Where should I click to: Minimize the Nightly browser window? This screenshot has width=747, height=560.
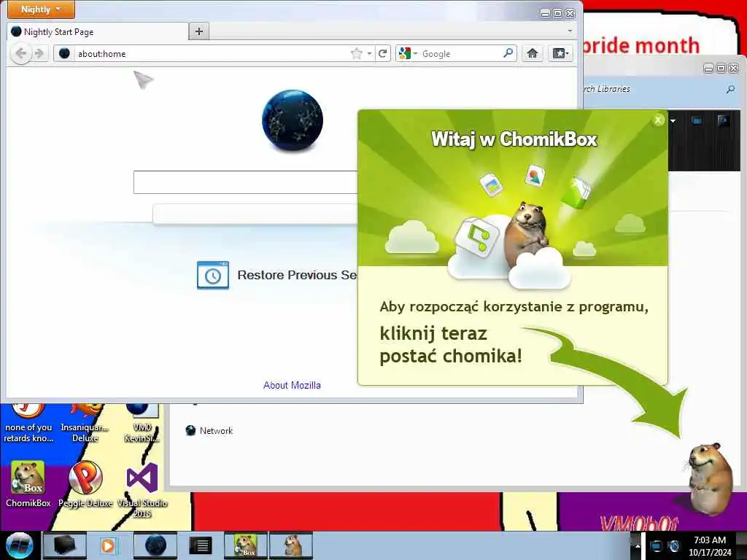(545, 14)
